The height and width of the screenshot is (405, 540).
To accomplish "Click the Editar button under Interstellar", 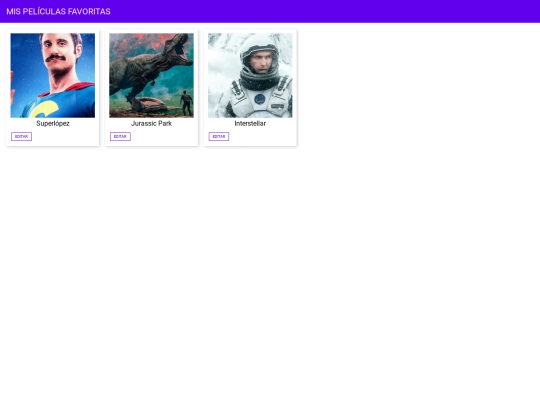I will [x=219, y=136].
